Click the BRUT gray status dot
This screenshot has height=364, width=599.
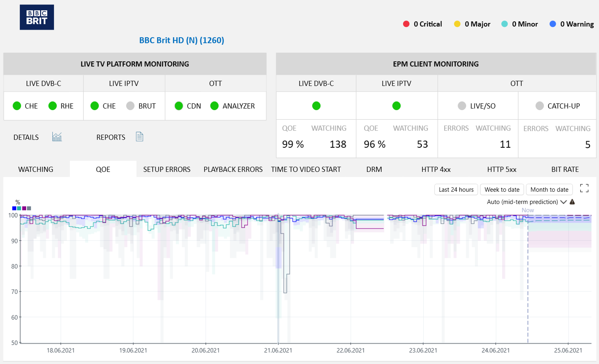(x=130, y=106)
